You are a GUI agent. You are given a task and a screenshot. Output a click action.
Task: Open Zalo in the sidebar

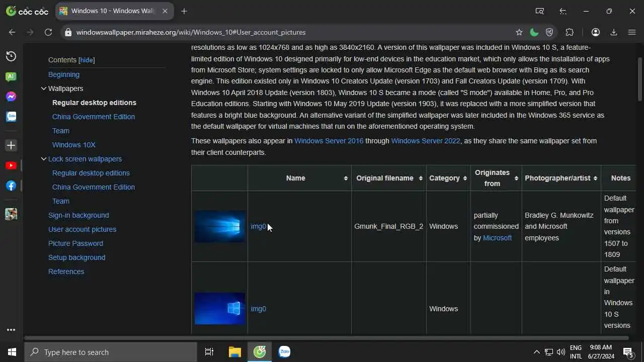coord(11,117)
